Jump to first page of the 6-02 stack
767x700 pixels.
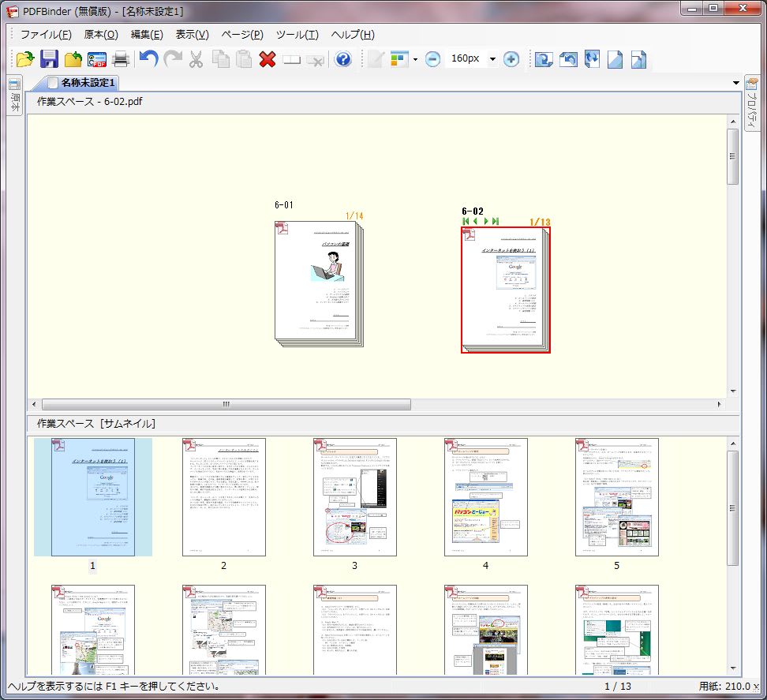[x=466, y=222]
